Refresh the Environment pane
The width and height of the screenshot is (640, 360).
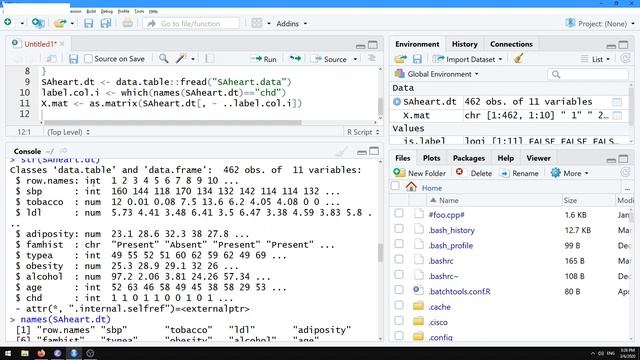tap(625, 59)
